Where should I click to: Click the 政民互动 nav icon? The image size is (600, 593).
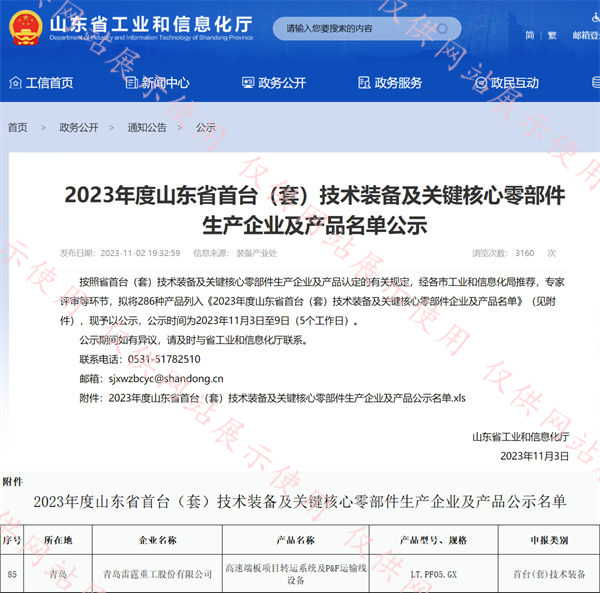click(x=480, y=83)
